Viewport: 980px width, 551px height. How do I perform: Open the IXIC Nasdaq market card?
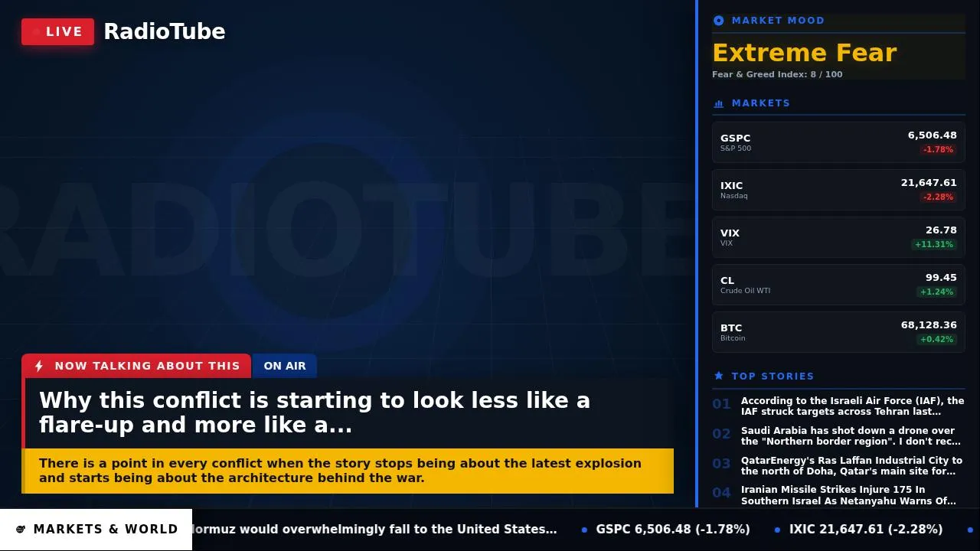coord(838,190)
